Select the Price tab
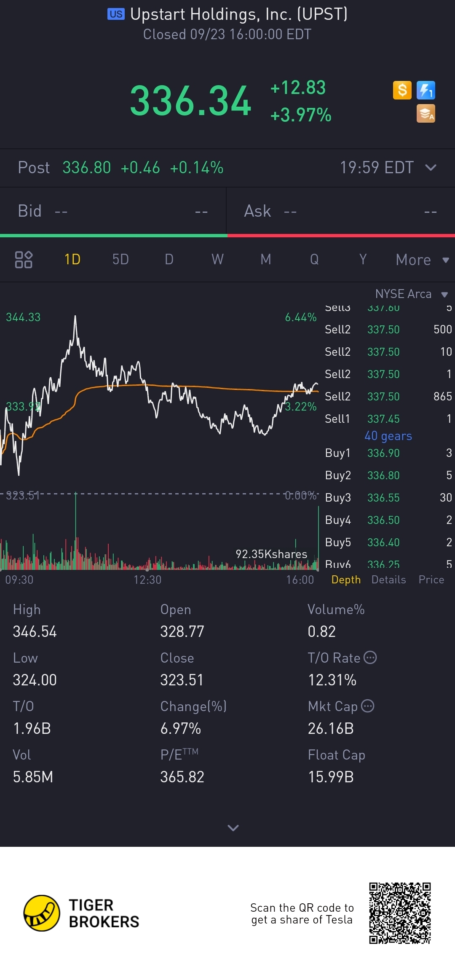 pyautogui.click(x=431, y=580)
